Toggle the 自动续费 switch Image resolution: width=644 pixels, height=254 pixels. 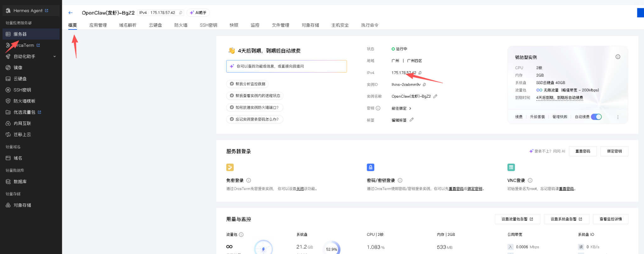[596, 117]
